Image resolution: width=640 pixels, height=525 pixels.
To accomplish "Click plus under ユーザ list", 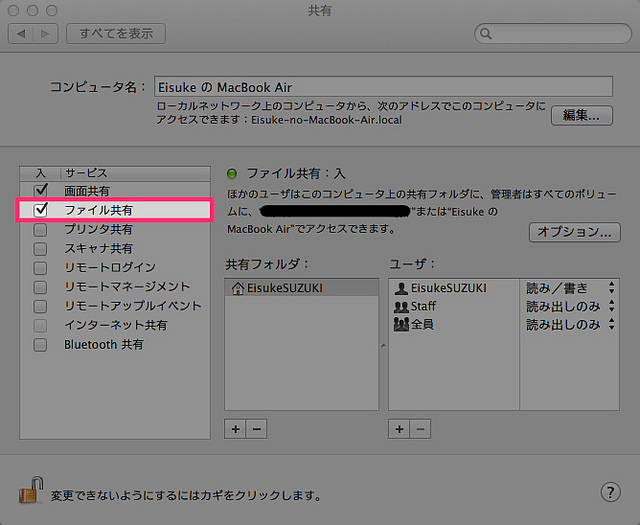I will click(x=399, y=429).
